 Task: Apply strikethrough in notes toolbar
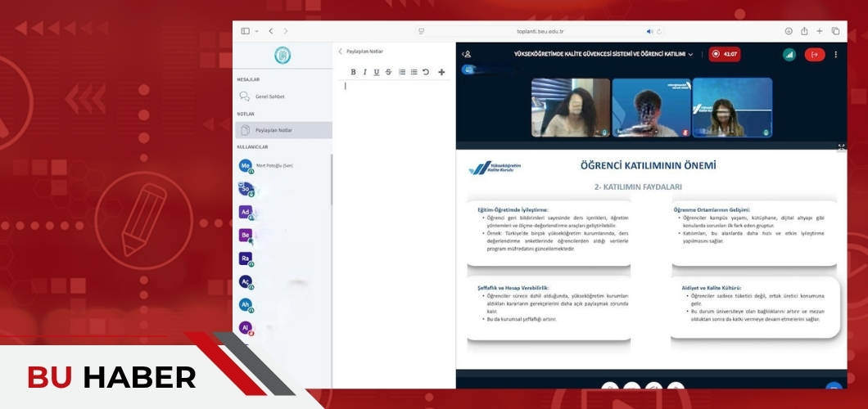pos(388,72)
